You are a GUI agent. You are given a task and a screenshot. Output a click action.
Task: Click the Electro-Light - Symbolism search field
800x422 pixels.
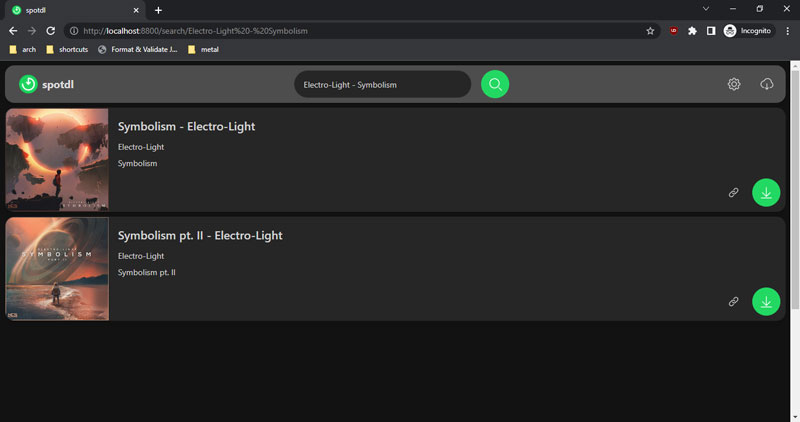[380, 84]
